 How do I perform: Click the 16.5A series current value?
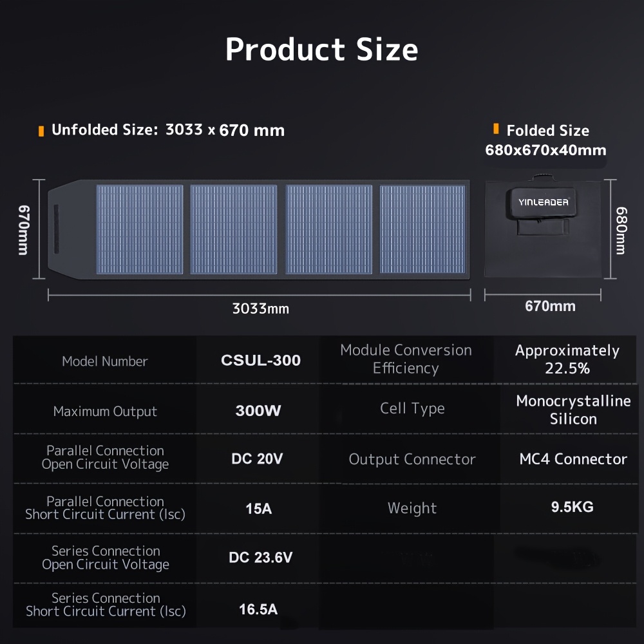[x=258, y=609]
